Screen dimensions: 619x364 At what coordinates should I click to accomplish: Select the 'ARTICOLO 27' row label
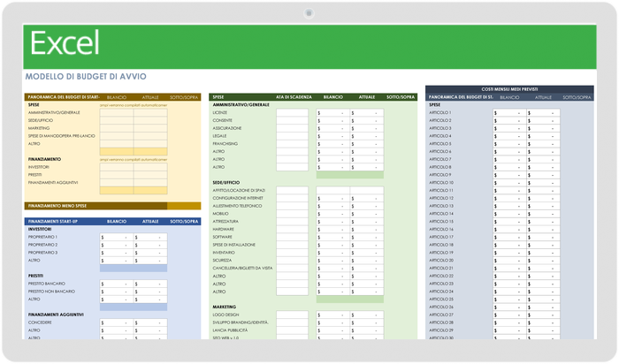click(x=441, y=315)
